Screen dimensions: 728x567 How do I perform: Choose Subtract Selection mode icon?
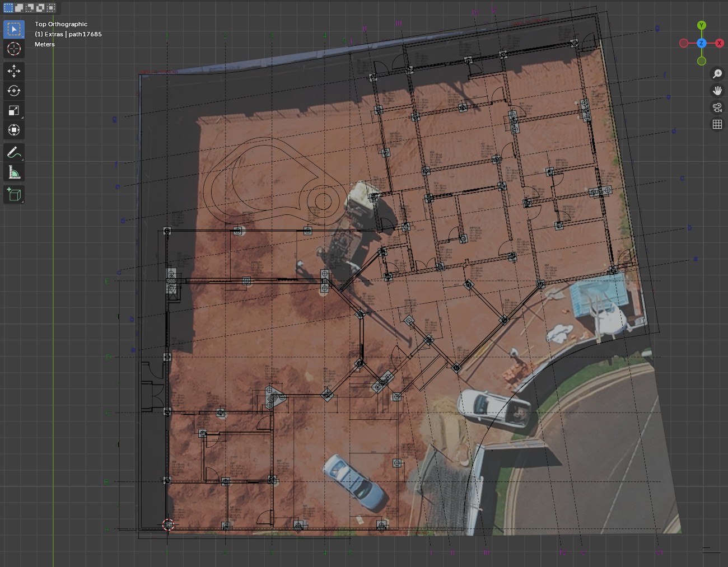coord(30,8)
